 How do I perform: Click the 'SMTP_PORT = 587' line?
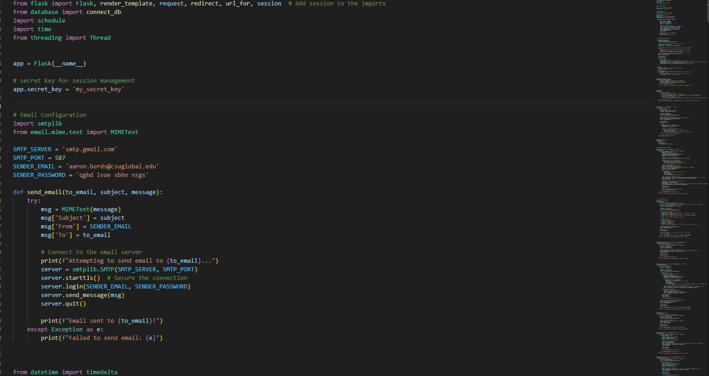tap(39, 158)
